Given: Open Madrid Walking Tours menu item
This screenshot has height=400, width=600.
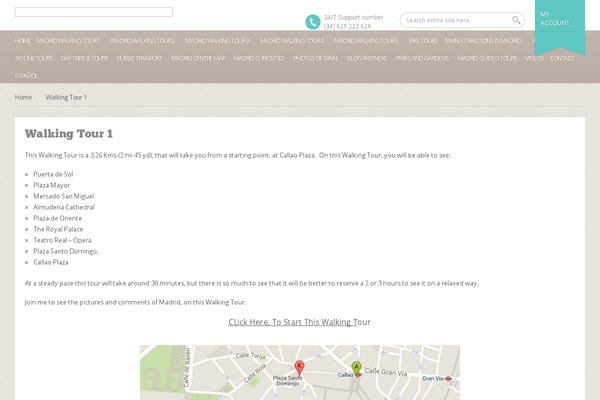Looking at the screenshot, I should point(366,41).
